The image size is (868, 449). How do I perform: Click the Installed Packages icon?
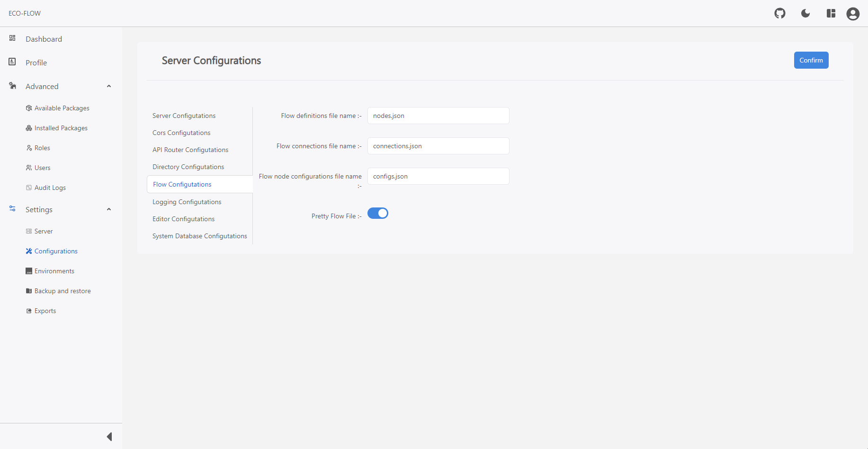(x=29, y=128)
